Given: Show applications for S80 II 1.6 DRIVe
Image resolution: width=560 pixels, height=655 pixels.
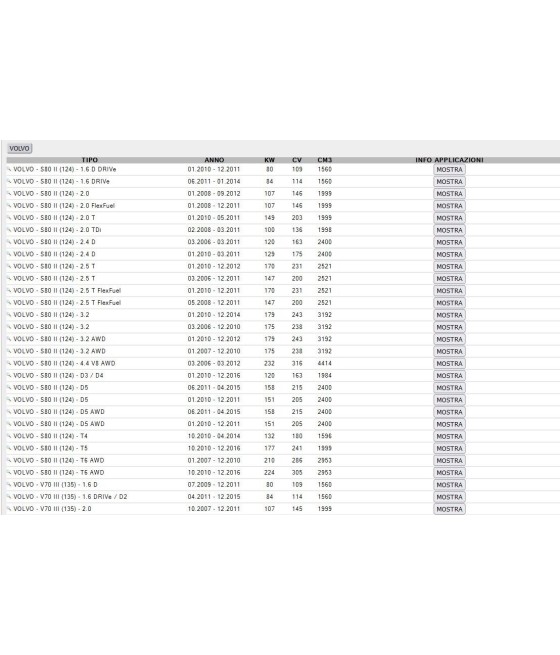Looking at the screenshot, I should click(449, 182).
